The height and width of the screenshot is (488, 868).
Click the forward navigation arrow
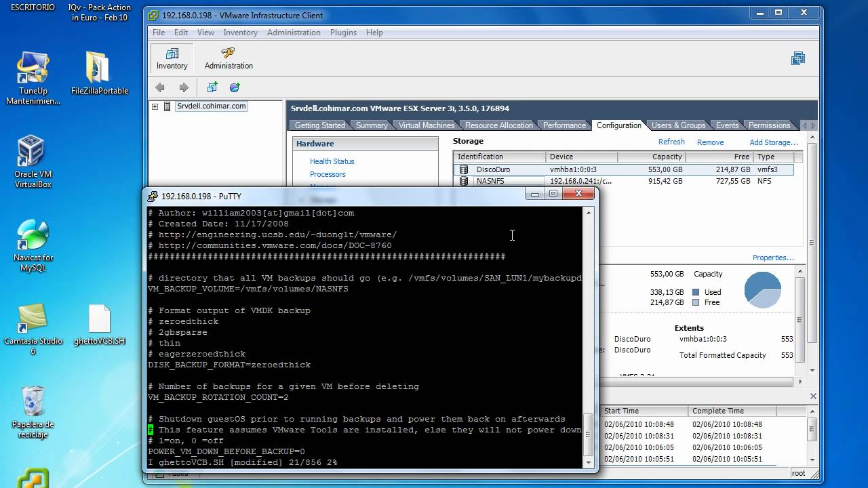coord(184,87)
